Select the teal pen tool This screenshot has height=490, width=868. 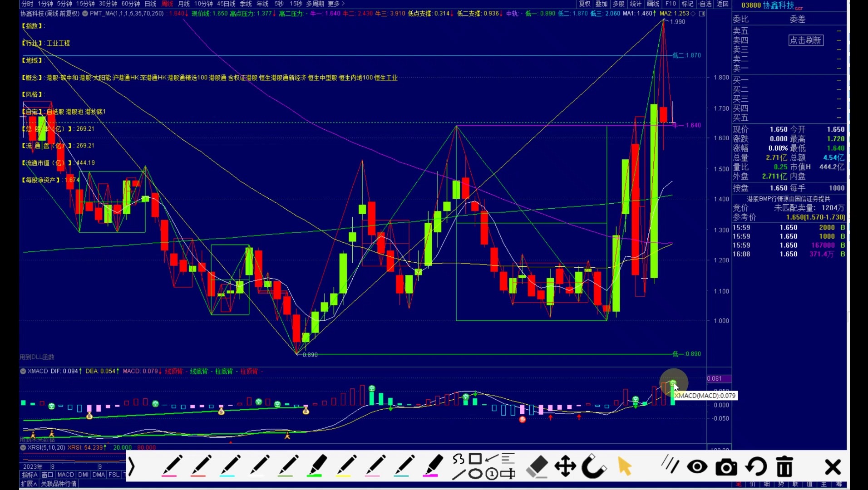[x=404, y=466]
